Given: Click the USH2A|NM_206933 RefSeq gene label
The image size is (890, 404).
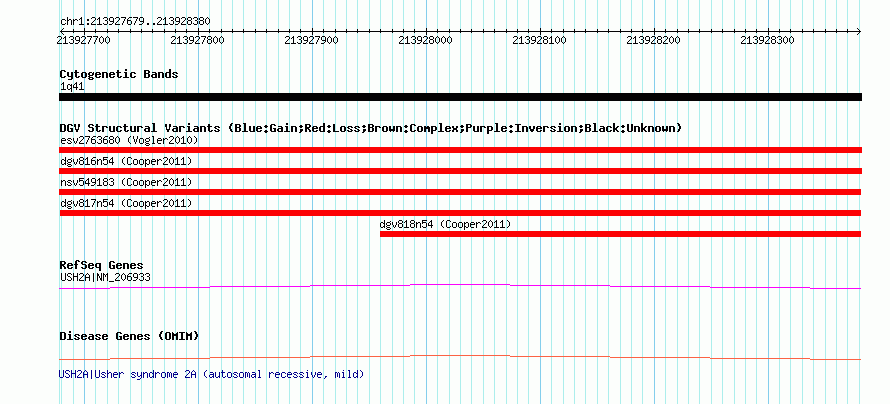Looking at the screenshot, I should pyautogui.click(x=105, y=277).
